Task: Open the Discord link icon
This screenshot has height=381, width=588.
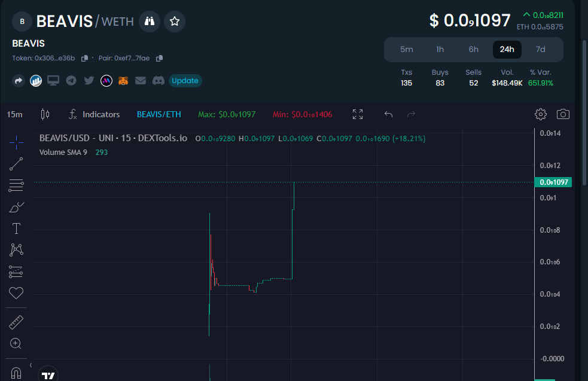Action: pyautogui.click(x=159, y=81)
